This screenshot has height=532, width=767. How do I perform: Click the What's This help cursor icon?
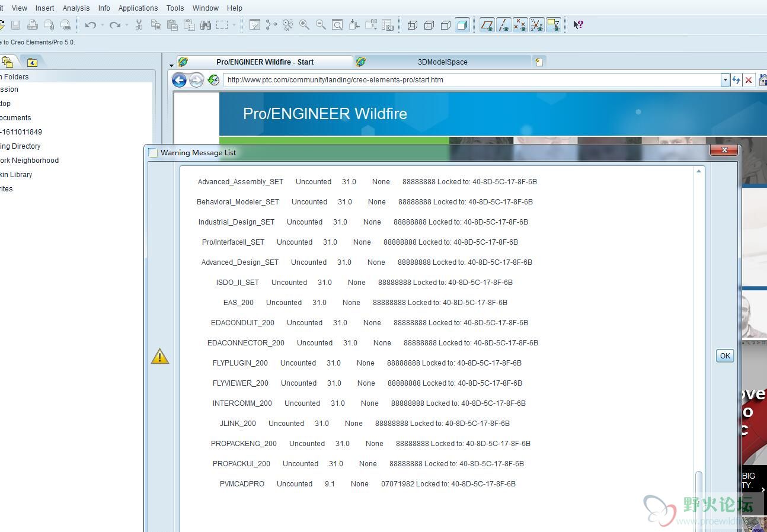tap(578, 25)
